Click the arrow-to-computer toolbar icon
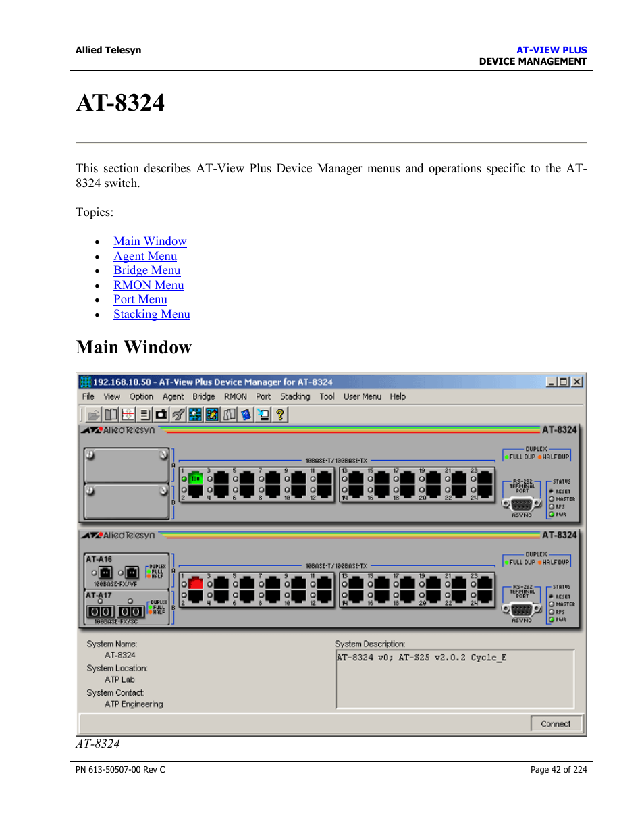Viewport: 644px width, 834px height. 263,415
